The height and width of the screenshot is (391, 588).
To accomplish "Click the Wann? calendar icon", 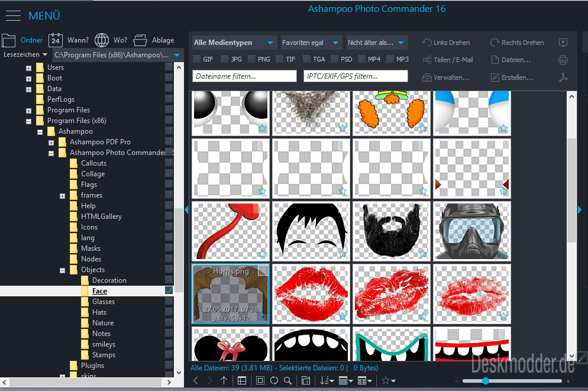I will (56, 40).
